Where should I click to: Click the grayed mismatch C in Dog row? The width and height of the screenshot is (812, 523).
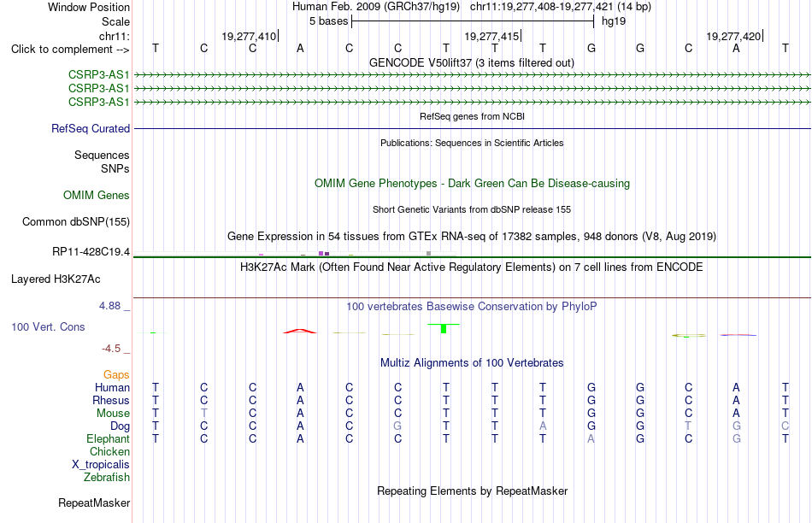[x=785, y=426]
